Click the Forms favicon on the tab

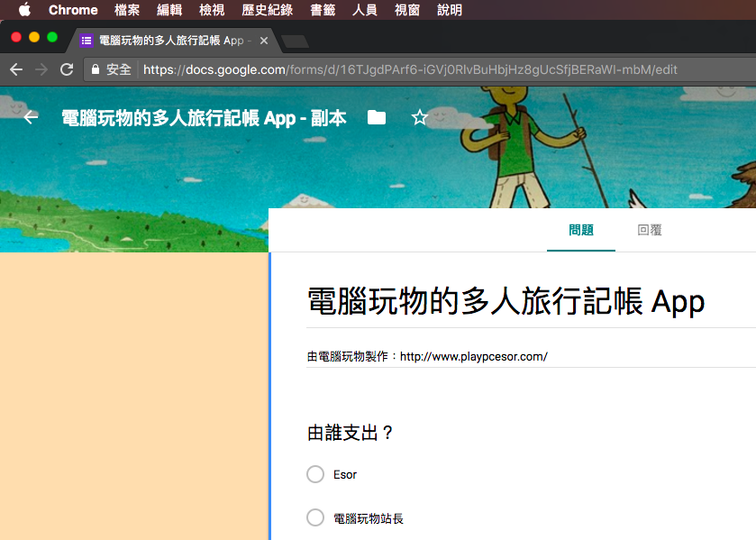tap(87, 41)
